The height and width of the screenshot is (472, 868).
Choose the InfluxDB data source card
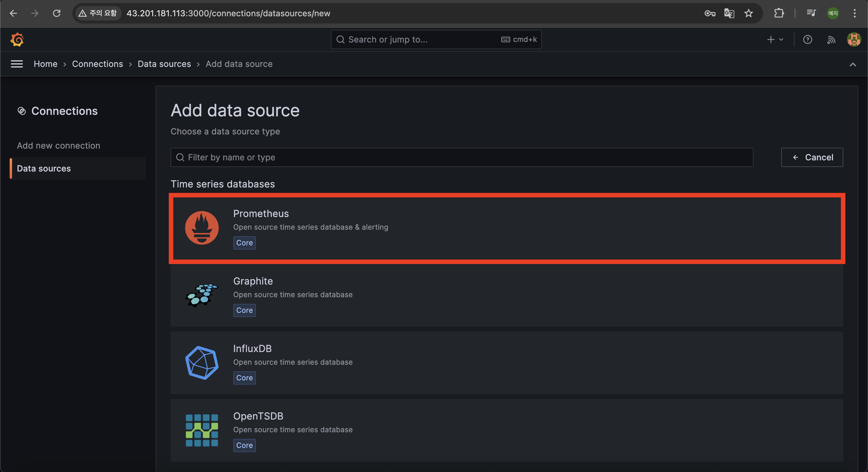[x=507, y=363]
